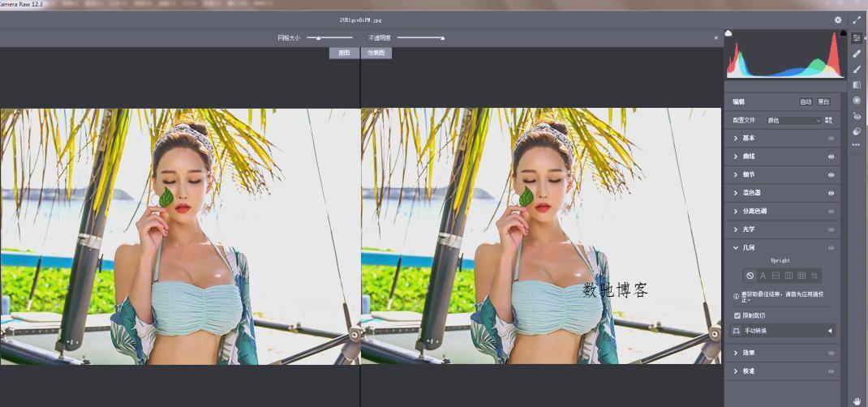The height and width of the screenshot is (407, 868).
Task: Toggle highlight clipping warning on histogram
Action: [x=843, y=33]
